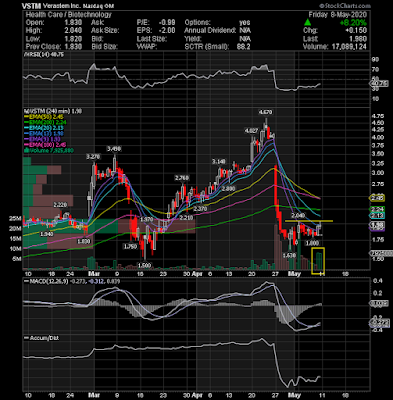Click the EPS value -2.00
This screenshot has height=400, width=393.
click(167, 30)
